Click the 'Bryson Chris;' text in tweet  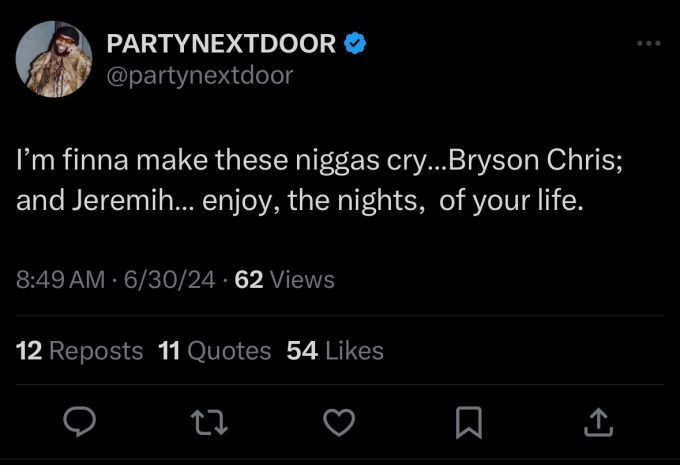coord(535,160)
